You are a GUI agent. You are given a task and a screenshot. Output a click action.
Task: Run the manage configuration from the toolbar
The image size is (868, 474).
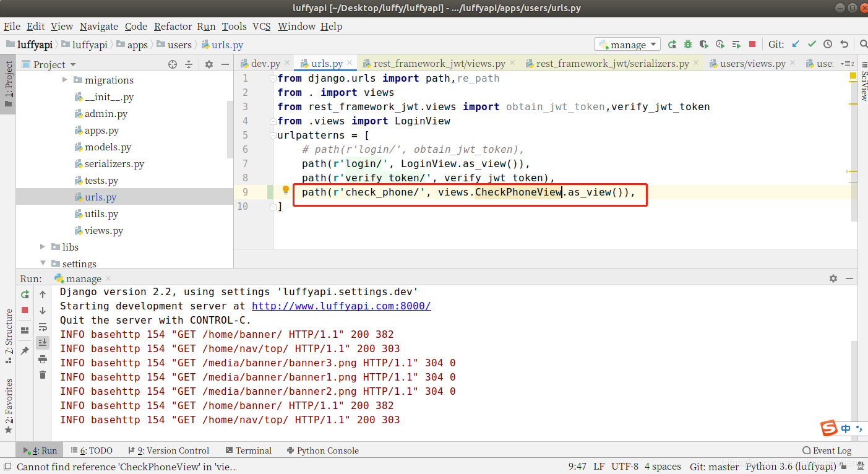pos(672,45)
